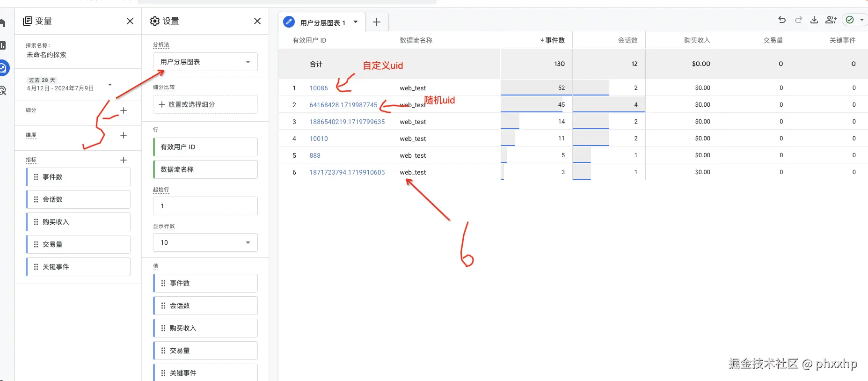Viewport: 868px width, 381px height.
Task: Grab handle of 会话数 in 值 section
Action: (163, 306)
